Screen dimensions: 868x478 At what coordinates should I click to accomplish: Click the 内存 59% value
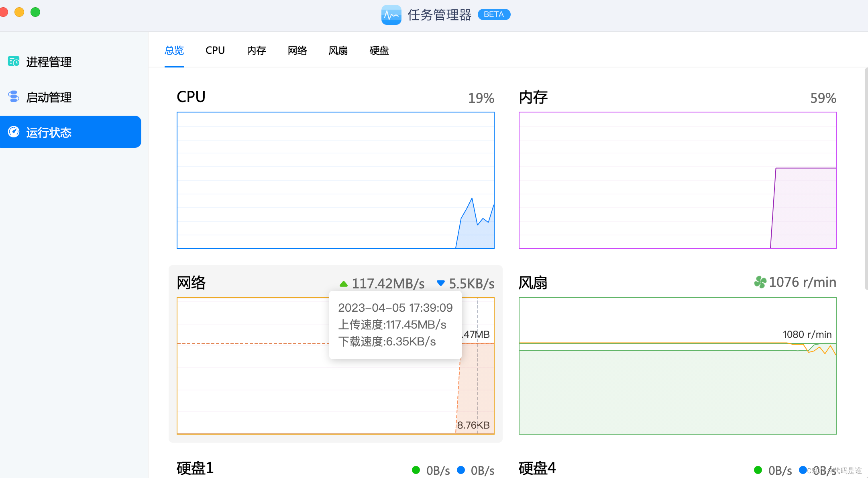pyautogui.click(x=823, y=98)
